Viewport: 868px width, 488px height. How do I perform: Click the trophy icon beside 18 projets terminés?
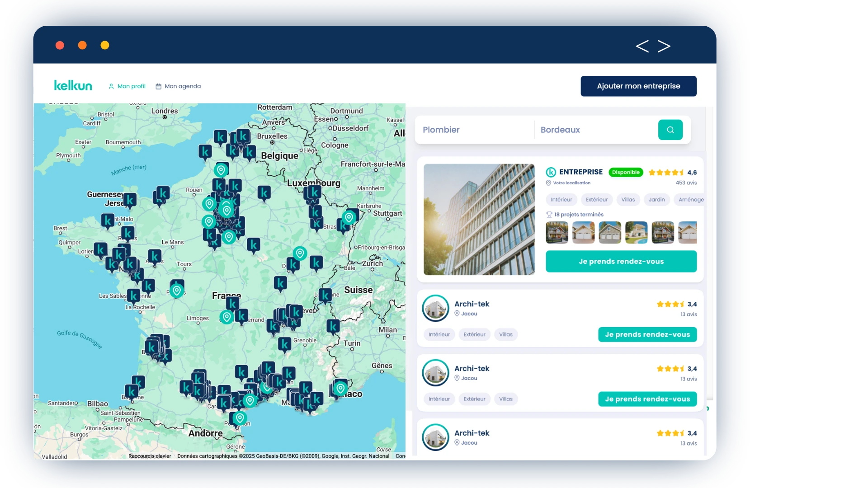(x=549, y=215)
